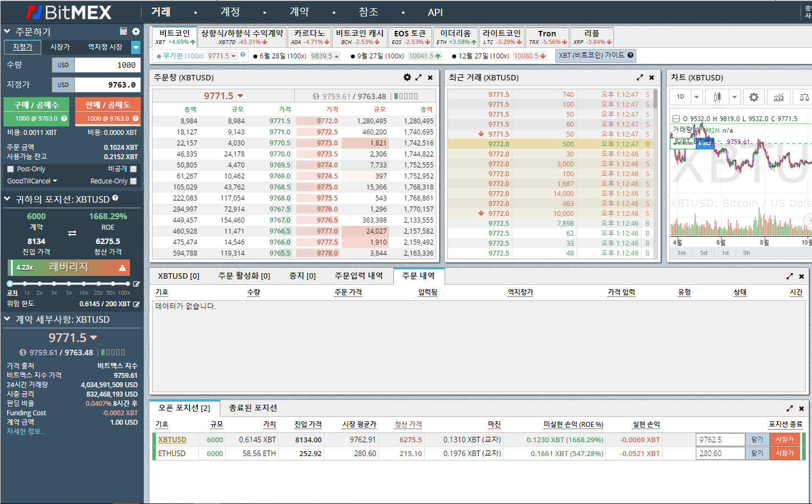The image size is (812, 504).
Task: Collapse the 주문하기 order panel
Action: pyautogui.click(x=7, y=31)
